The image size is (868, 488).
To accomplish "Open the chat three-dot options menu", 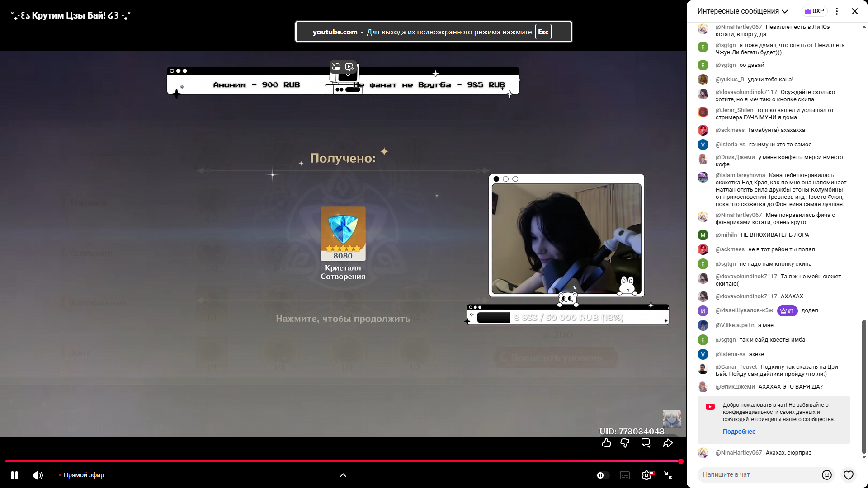I will 837,11.
